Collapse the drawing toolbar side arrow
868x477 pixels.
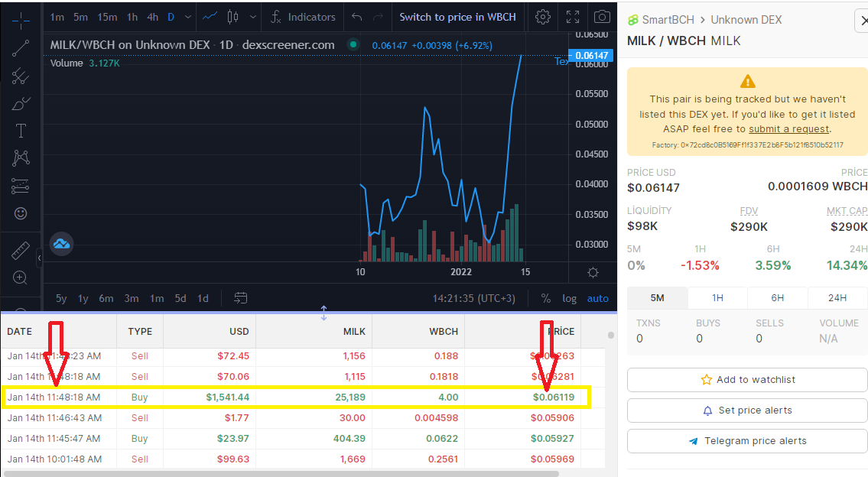pyautogui.click(x=39, y=258)
